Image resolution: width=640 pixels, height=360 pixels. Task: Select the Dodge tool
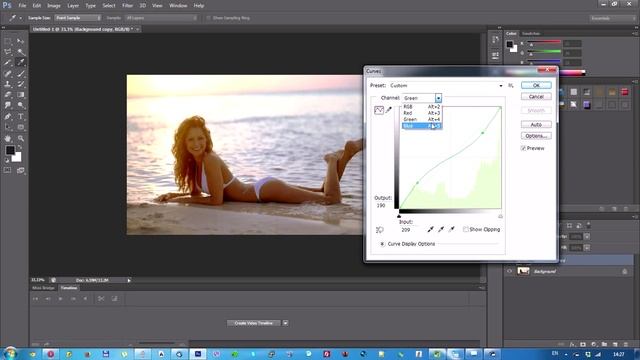(20, 105)
